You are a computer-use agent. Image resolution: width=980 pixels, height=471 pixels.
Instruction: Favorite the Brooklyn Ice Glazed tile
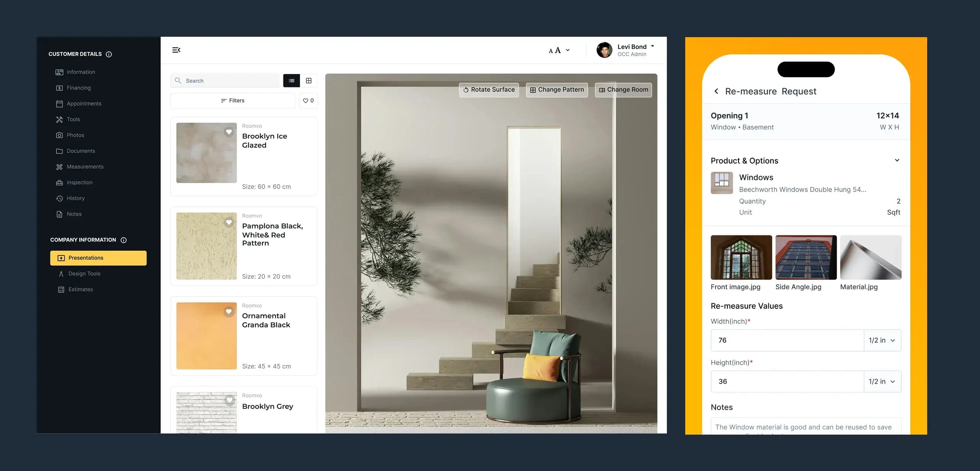tap(229, 132)
